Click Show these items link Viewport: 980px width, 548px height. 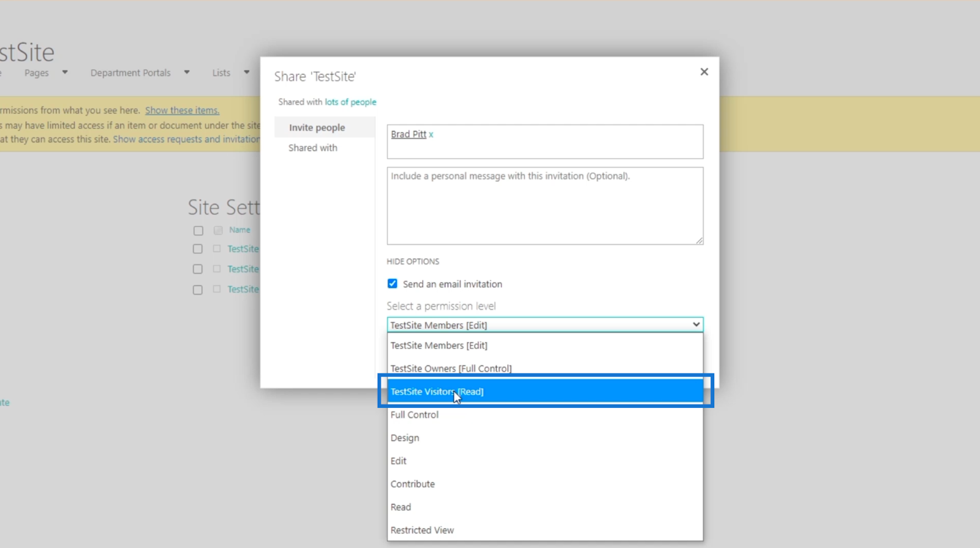(x=182, y=110)
